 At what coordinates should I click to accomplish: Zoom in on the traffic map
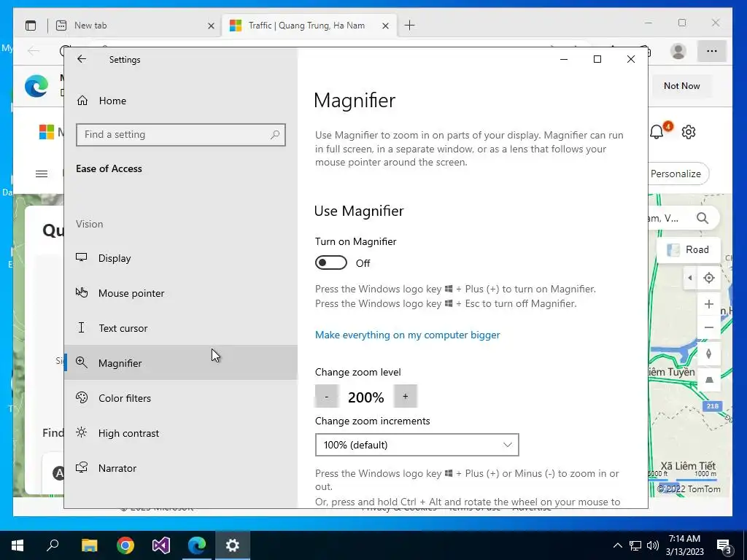tap(709, 304)
